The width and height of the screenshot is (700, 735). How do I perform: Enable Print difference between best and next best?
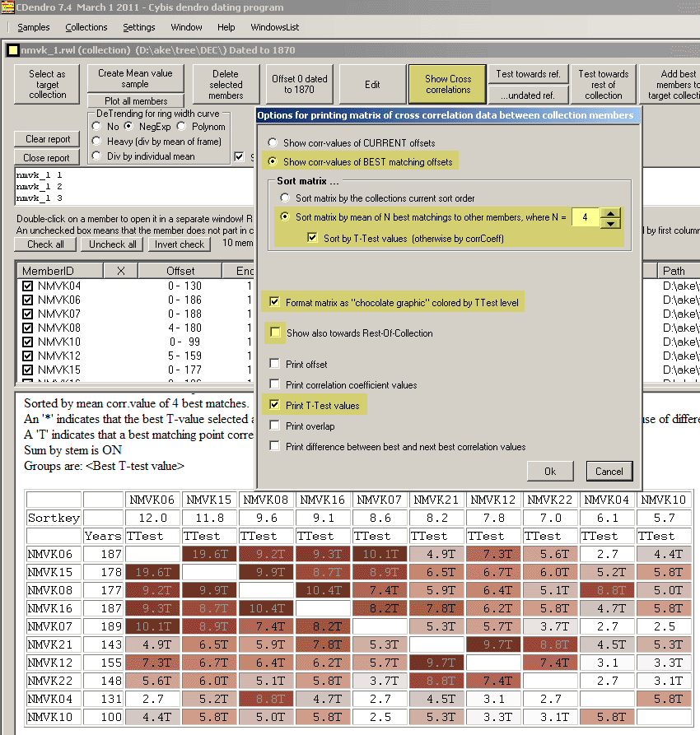pos(275,446)
